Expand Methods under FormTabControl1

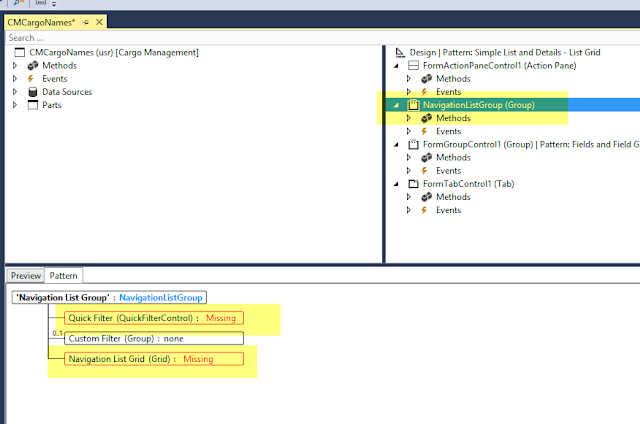click(x=409, y=197)
